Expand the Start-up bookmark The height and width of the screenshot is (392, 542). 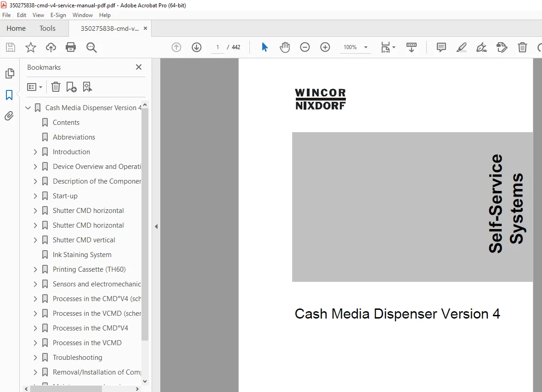tap(35, 196)
